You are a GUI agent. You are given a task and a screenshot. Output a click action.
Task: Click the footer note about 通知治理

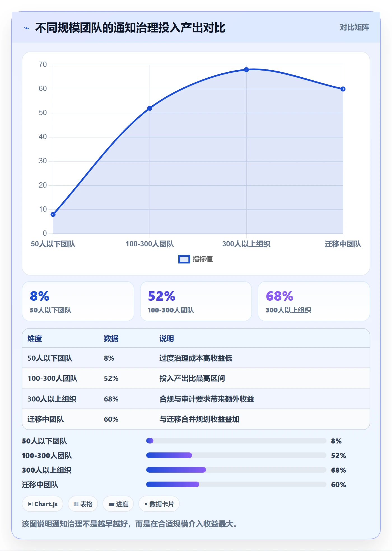pos(130,524)
